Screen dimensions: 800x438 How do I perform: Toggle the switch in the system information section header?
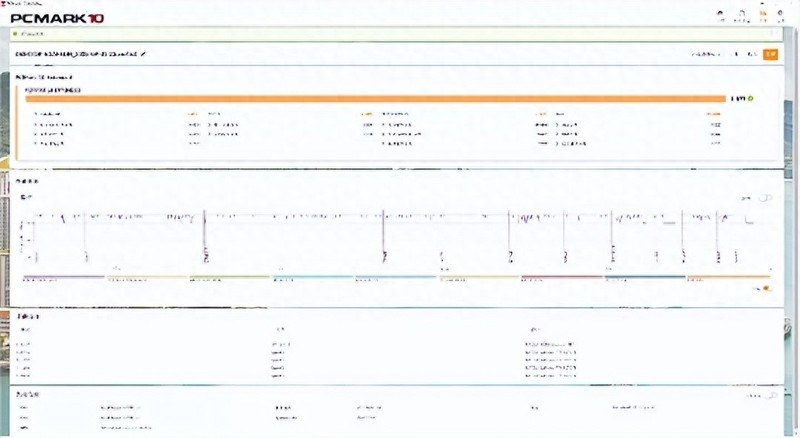(771, 396)
